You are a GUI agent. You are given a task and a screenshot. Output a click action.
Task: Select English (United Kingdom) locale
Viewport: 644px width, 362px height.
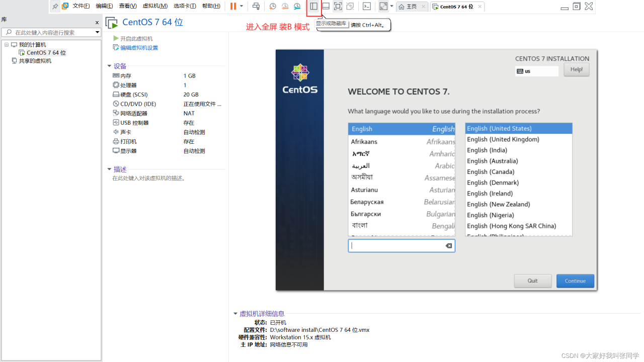click(x=519, y=139)
